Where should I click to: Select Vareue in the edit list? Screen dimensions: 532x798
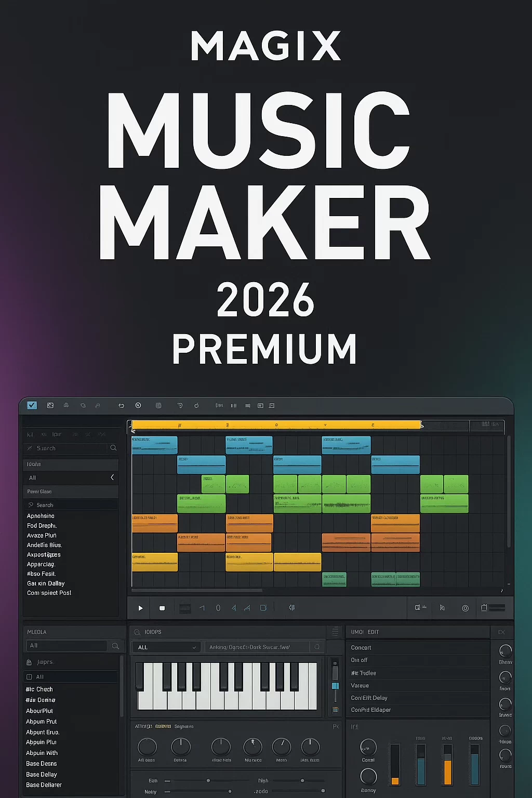coord(418,685)
